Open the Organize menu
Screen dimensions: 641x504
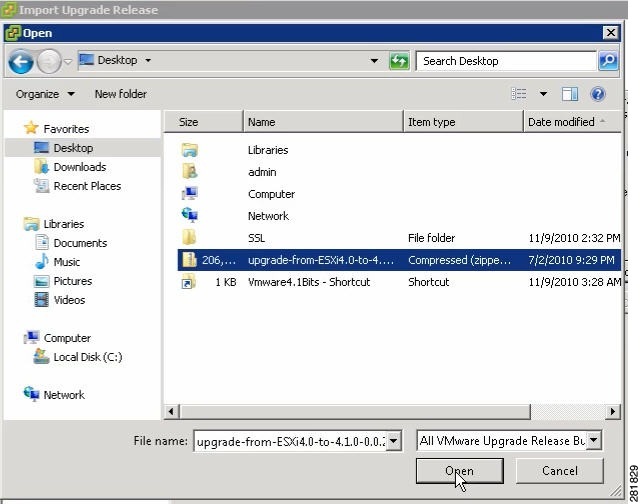pyautogui.click(x=45, y=94)
